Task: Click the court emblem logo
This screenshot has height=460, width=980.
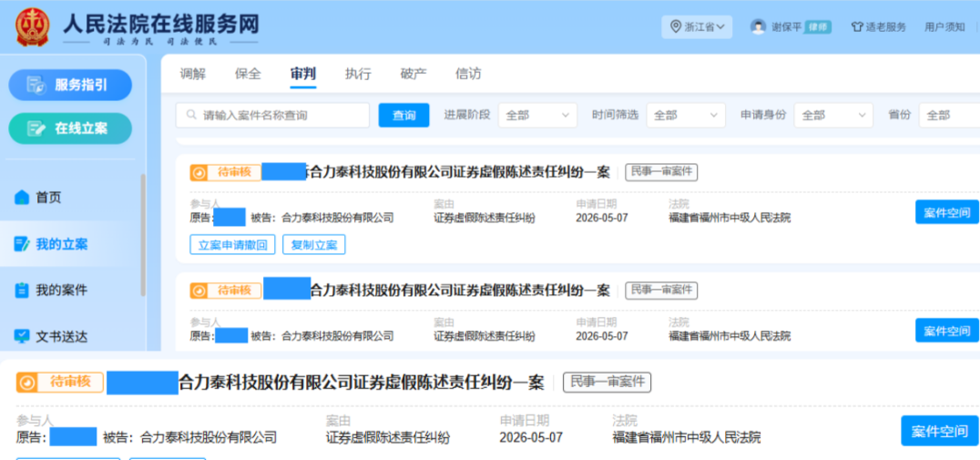Action: [x=33, y=27]
